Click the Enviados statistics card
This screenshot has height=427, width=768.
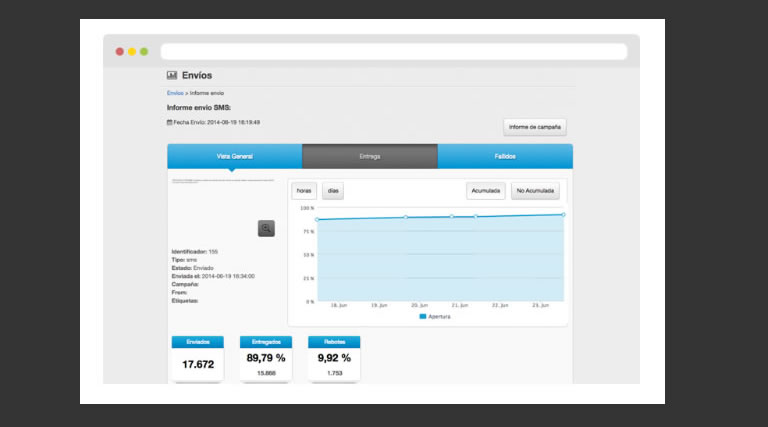pyautogui.click(x=198, y=358)
